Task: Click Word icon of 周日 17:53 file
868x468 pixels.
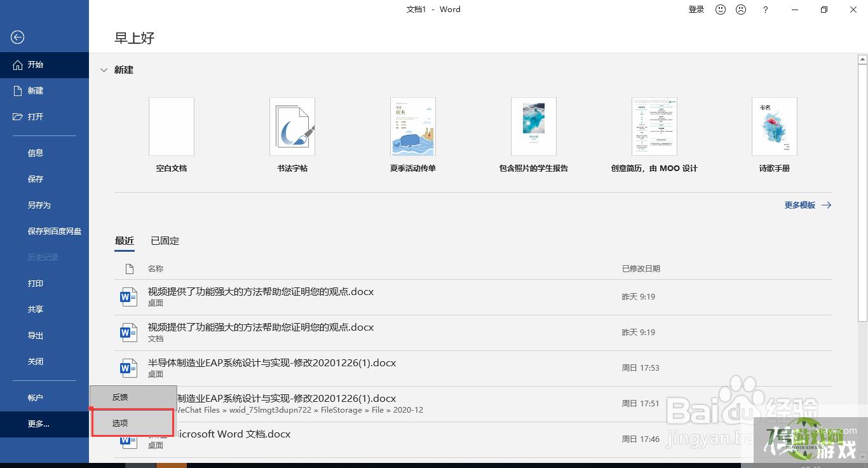Action: [129, 368]
